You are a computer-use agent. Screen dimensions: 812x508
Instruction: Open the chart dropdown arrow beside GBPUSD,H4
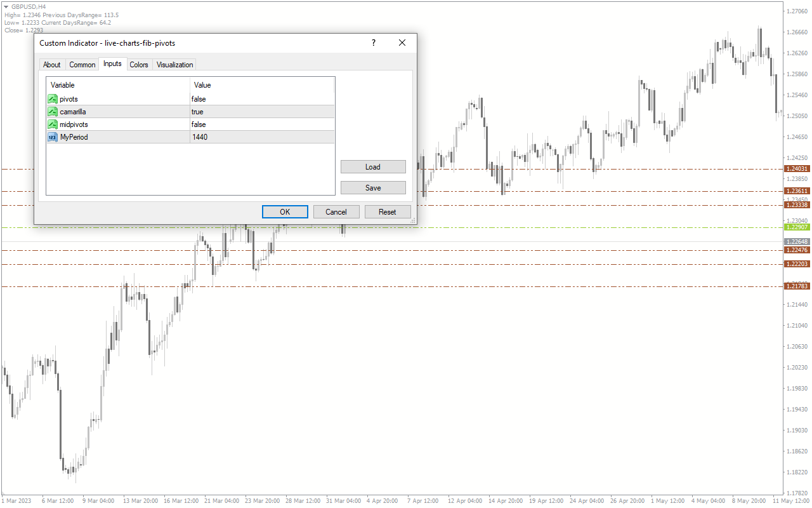[x=6, y=6]
